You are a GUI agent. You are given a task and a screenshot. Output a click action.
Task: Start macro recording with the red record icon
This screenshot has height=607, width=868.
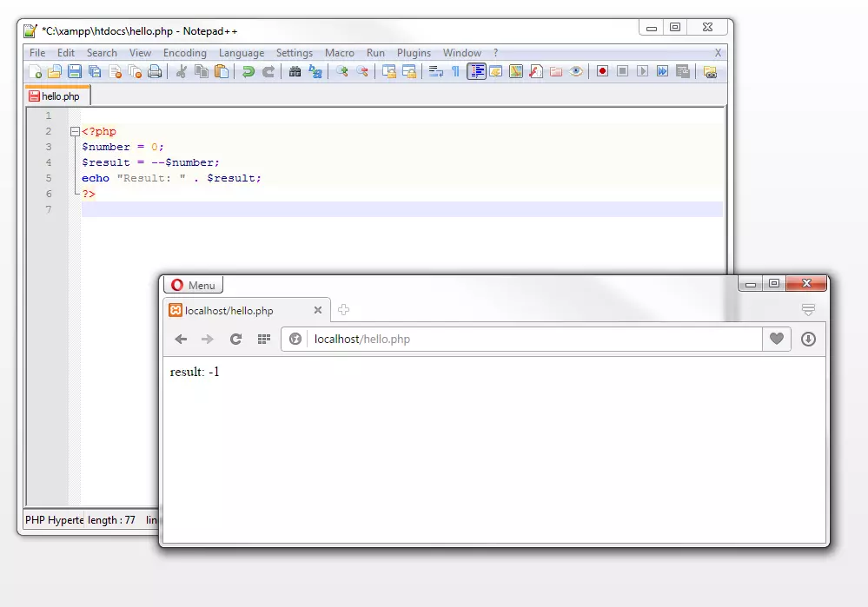tap(602, 71)
